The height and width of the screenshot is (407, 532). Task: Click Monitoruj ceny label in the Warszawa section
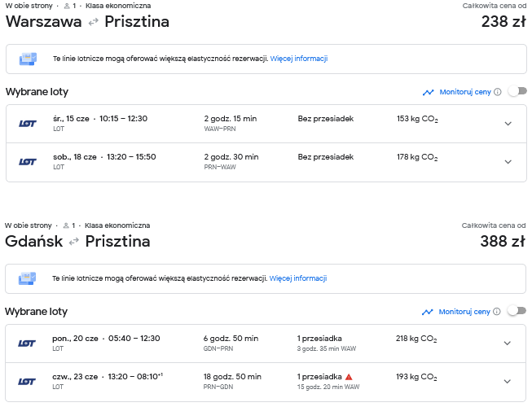[465, 92]
